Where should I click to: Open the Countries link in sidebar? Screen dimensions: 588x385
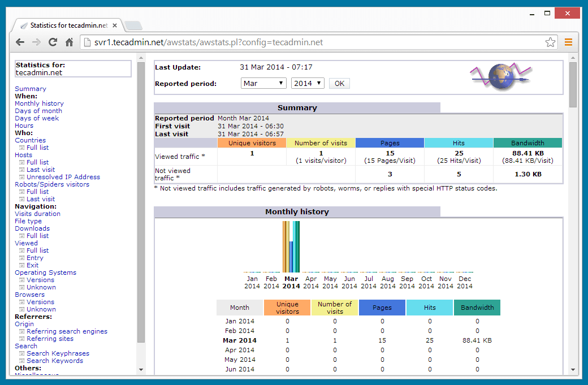tap(30, 140)
